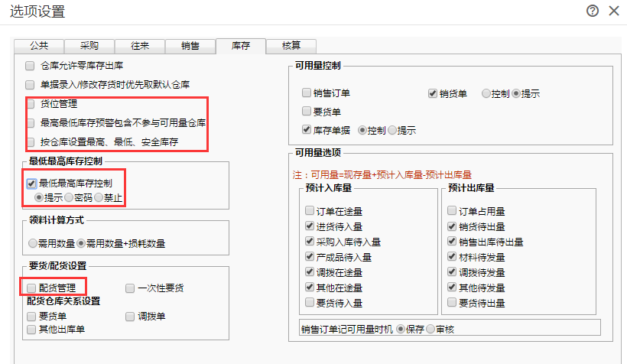627x364 pixels.
Task: Choose 需用数量+损耗数量 radio option
Action: pos(81,243)
